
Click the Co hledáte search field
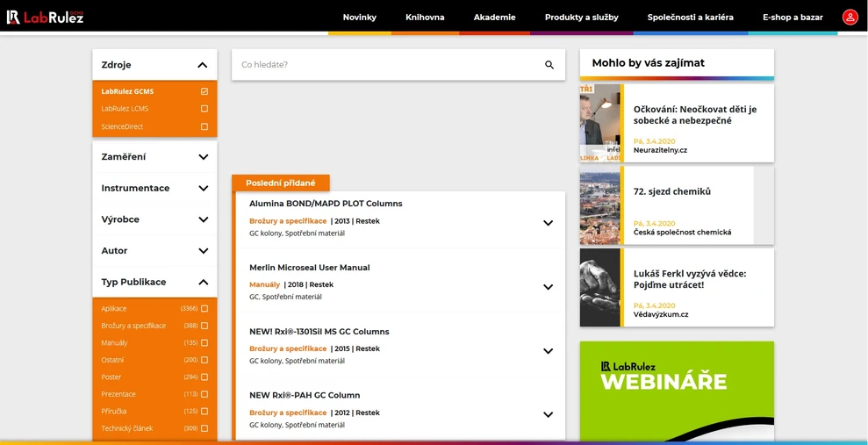click(x=386, y=65)
